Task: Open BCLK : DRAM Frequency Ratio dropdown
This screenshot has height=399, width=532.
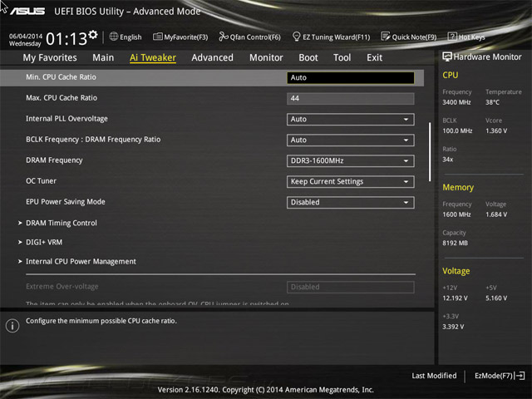Action: click(351, 140)
